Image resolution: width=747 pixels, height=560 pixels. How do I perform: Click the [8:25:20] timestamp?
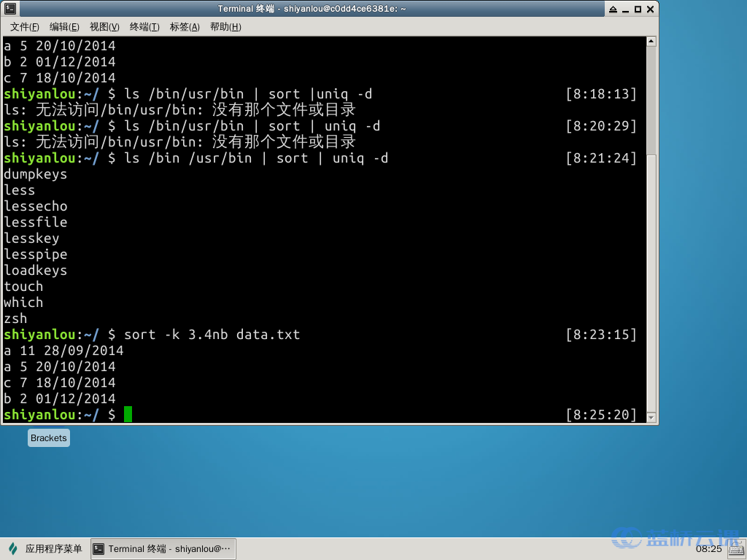(x=601, y=415)
